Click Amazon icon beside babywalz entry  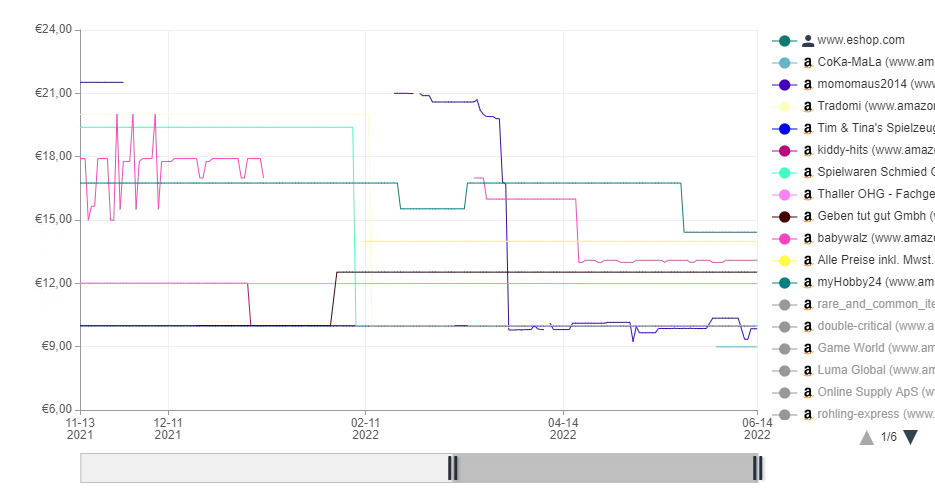808,238
